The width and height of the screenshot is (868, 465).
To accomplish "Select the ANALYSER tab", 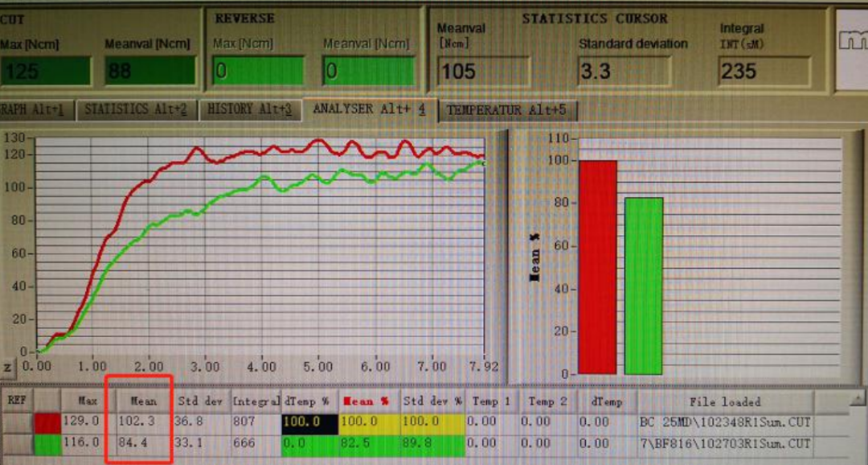I will pos(369,109).
